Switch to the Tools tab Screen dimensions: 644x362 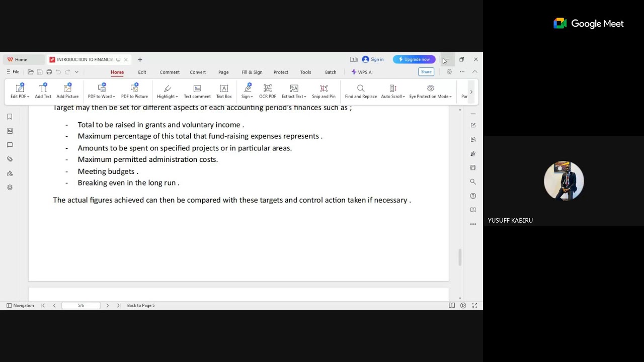pos(305,72)
